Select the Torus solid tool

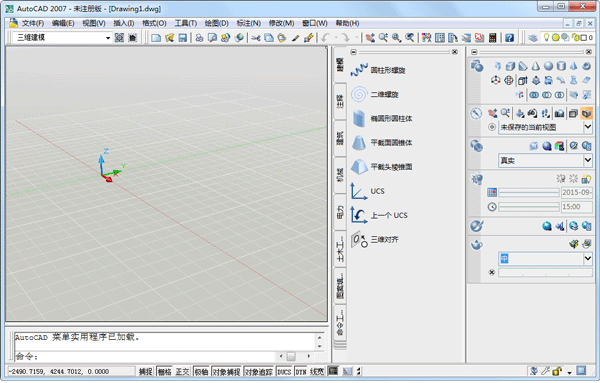(x=586, y=66)
